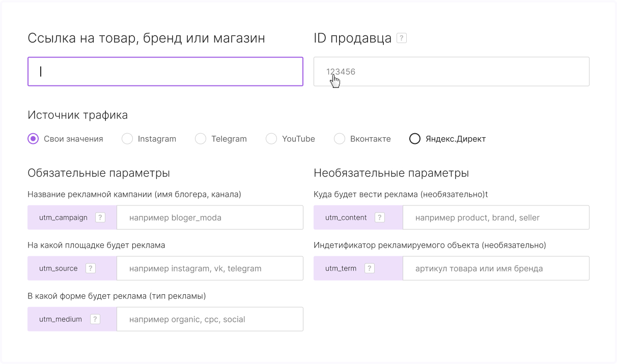Show the utm_medium question mark hint
The height and width of the screenshot is (364, 617).
click(x=95, y=319)
